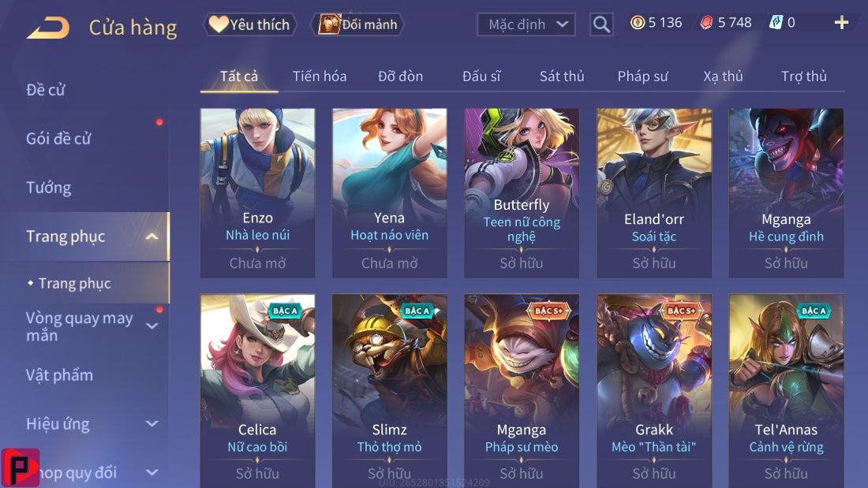Tap the red ruby currency icon
Image resolution: width=868 pixels, height=488 pixels.
click(706, 23)
